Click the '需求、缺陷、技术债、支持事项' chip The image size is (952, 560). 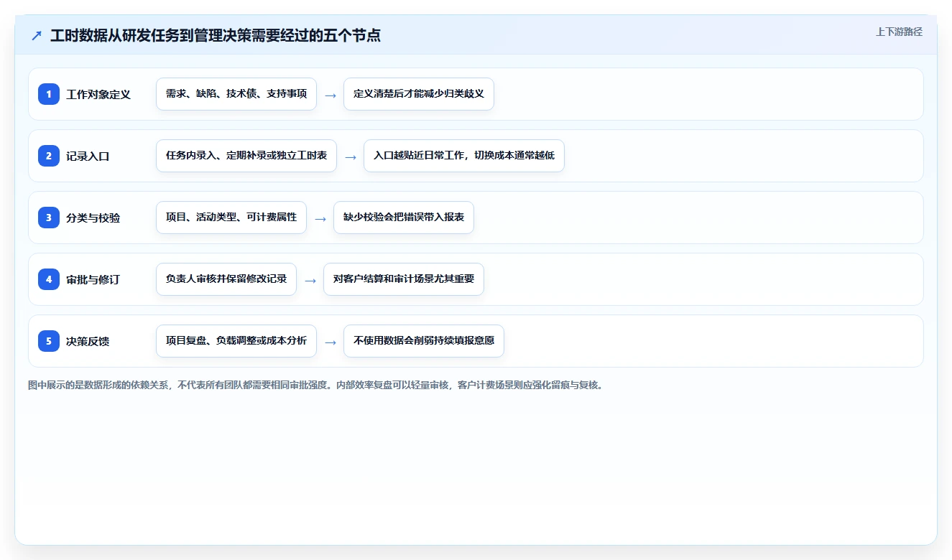236,94
